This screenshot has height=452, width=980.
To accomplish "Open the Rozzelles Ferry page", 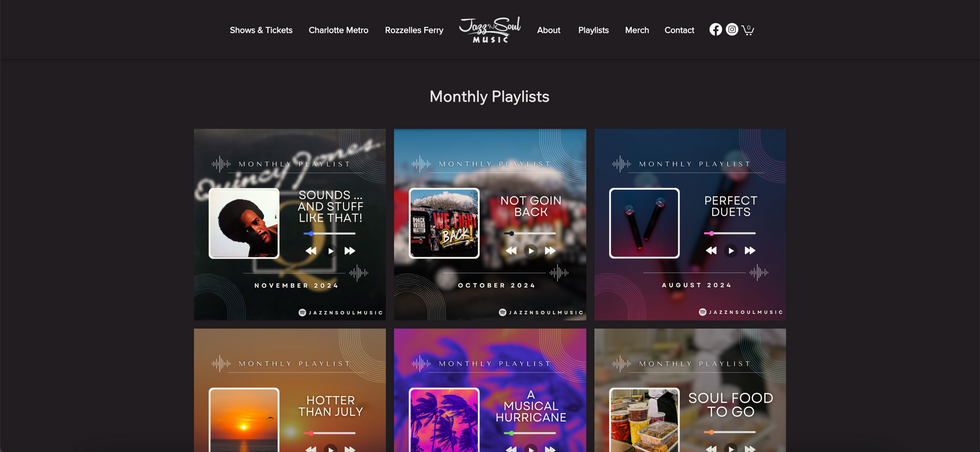I will click(x=414, y=30).
